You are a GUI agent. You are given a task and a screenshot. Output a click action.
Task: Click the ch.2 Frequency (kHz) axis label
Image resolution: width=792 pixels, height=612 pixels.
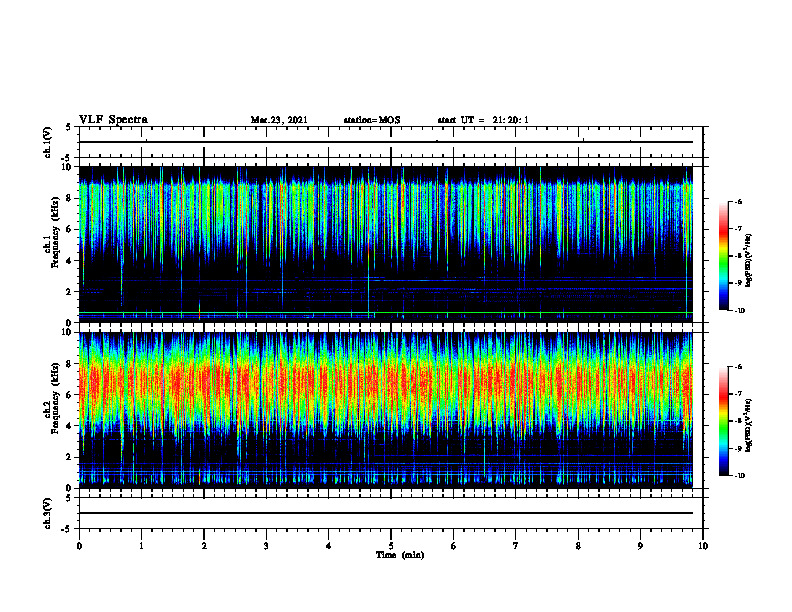[52, 398]
